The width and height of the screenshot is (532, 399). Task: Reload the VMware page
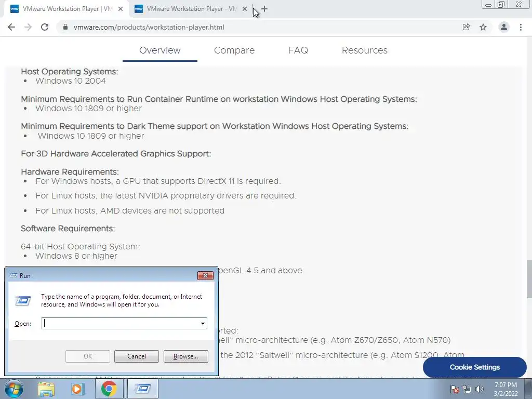tap(45, 27)
